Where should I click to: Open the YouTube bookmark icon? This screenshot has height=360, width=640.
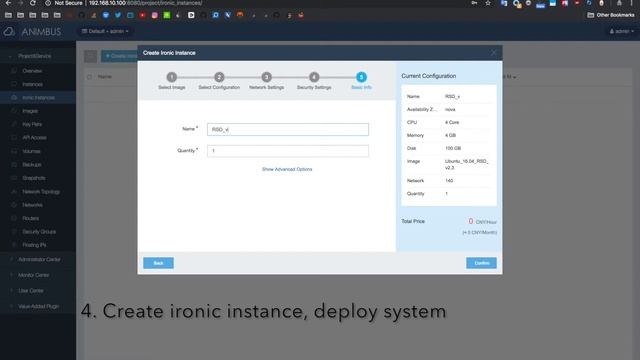pyautogui.click(x=142, y=15)
